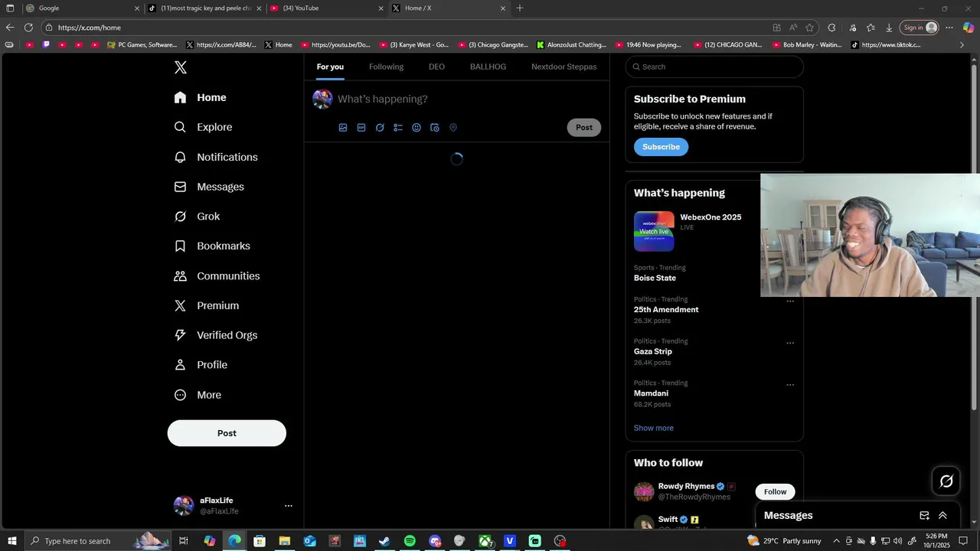Open Messages in the left sidebar
The image size is (980, 551).
coord(209,187)
